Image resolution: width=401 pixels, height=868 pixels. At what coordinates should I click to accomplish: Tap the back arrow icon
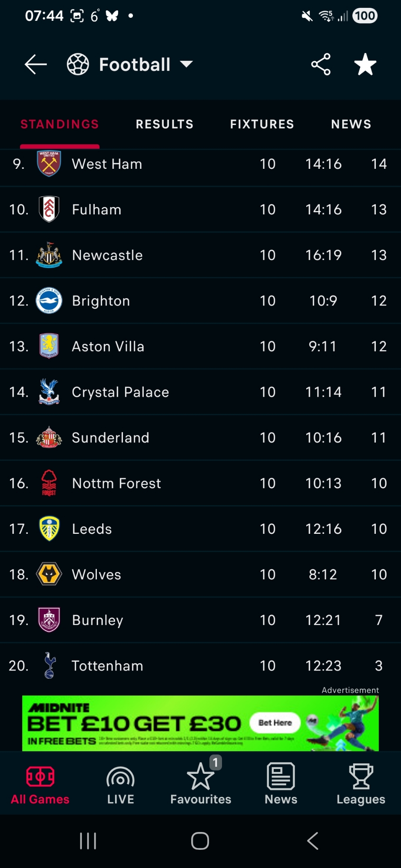(x=36, y=65)
